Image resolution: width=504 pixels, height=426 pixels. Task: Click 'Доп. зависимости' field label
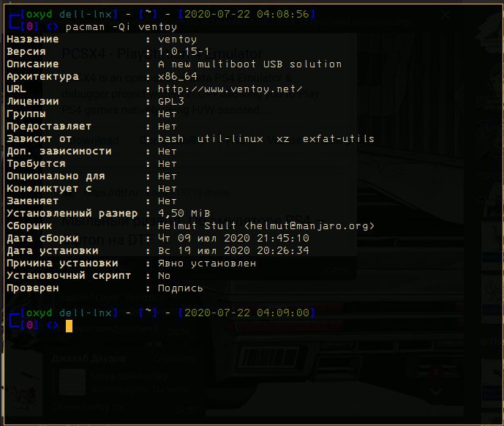tap(59, 152)
